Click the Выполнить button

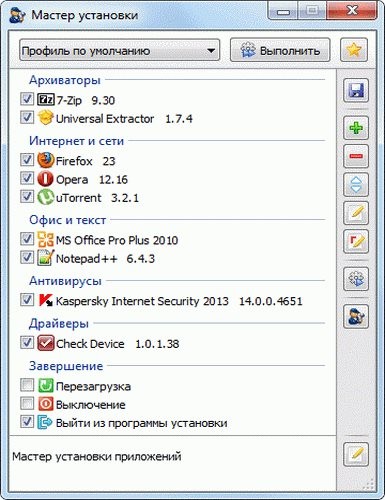[x=280, y=50]
